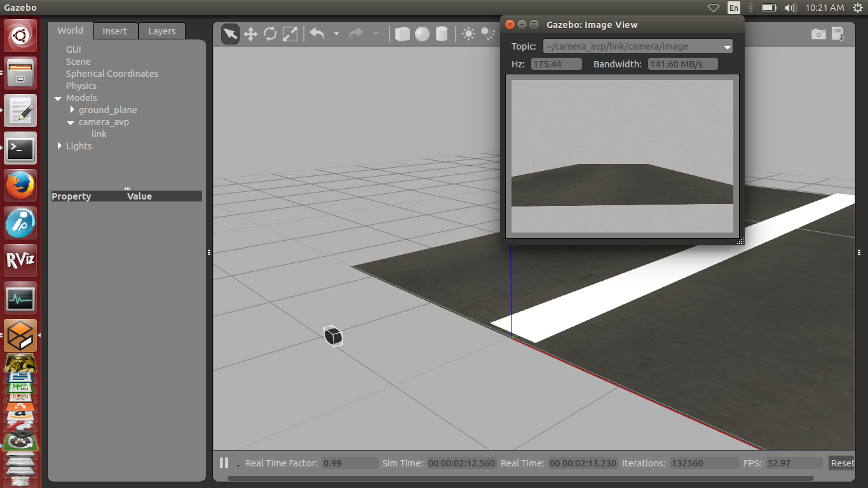The width and height of the screenshot is (868, 488).
Task: Take a screenshot with the camera icon
Action: pyautogui.click(x=818, y=34)
